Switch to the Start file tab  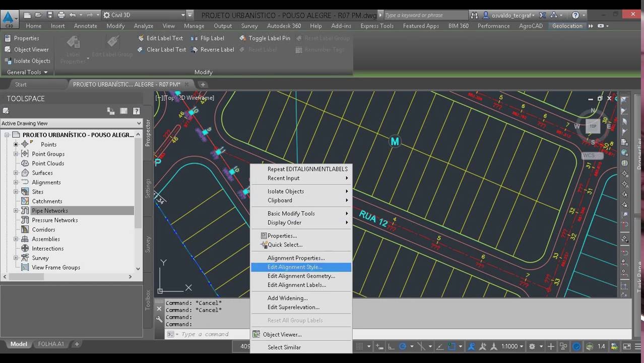tap(21, 84)
